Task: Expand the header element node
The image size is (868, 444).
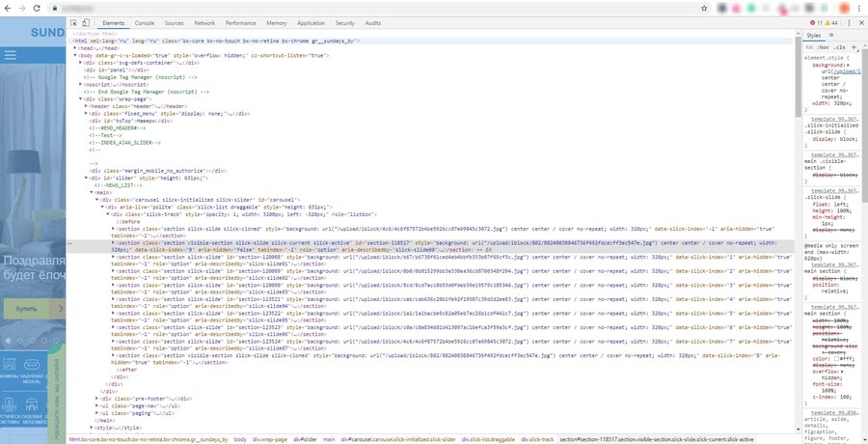Action: pos(87,106)
